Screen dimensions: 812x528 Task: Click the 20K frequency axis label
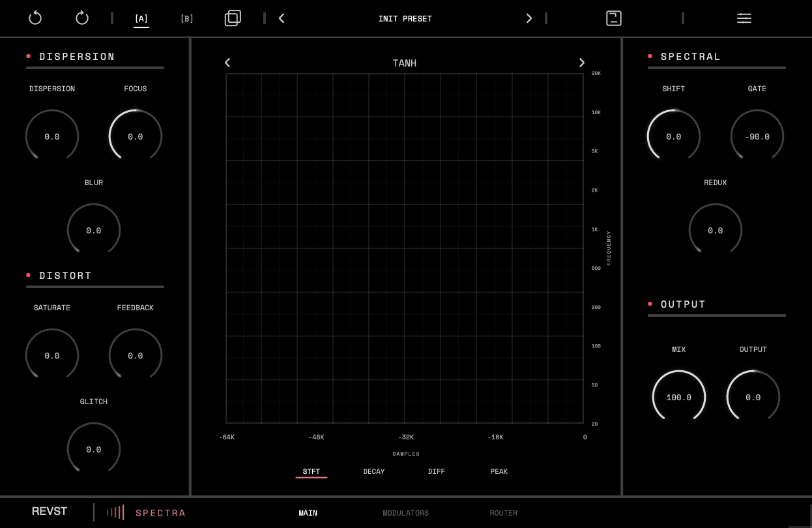click(x=596, y=73)
